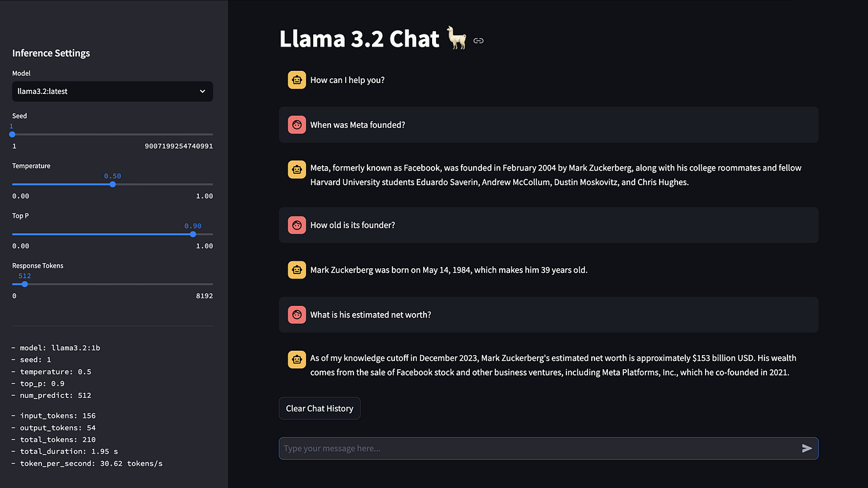This screenshot has height=488, width=868.
Task: Select the "What is his estimated net worth?" bubble
Action: click(548, 314)
